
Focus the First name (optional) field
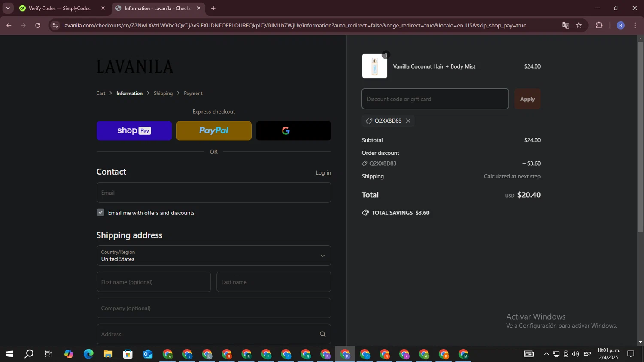[x=154, y=282]
